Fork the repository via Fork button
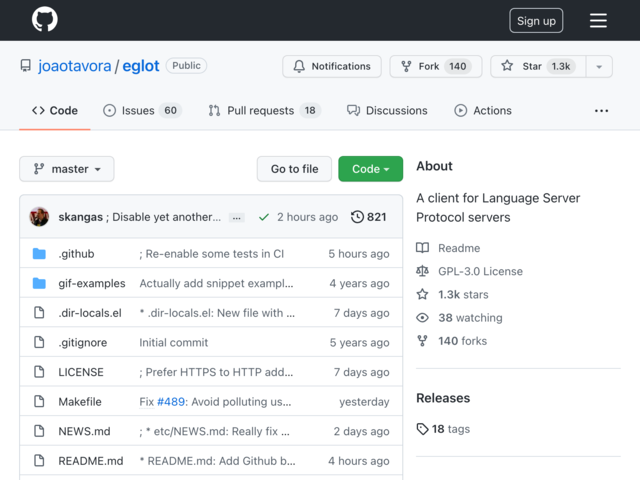 tap(436, 66)
